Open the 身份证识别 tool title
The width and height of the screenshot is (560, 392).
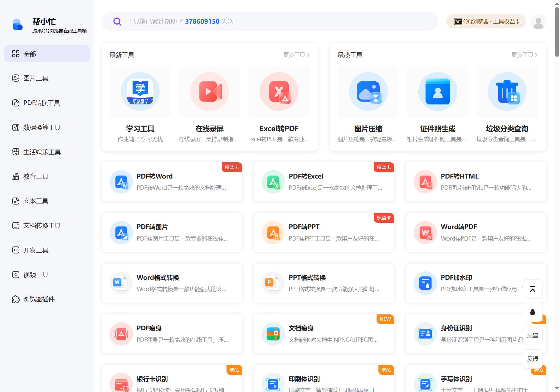click(x=456, y=328)
